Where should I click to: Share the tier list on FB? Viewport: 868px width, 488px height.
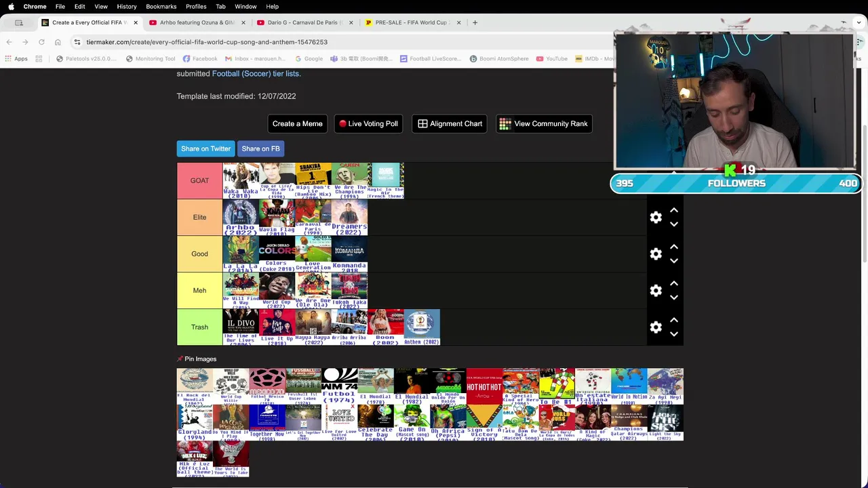click(x=260, y=148)
